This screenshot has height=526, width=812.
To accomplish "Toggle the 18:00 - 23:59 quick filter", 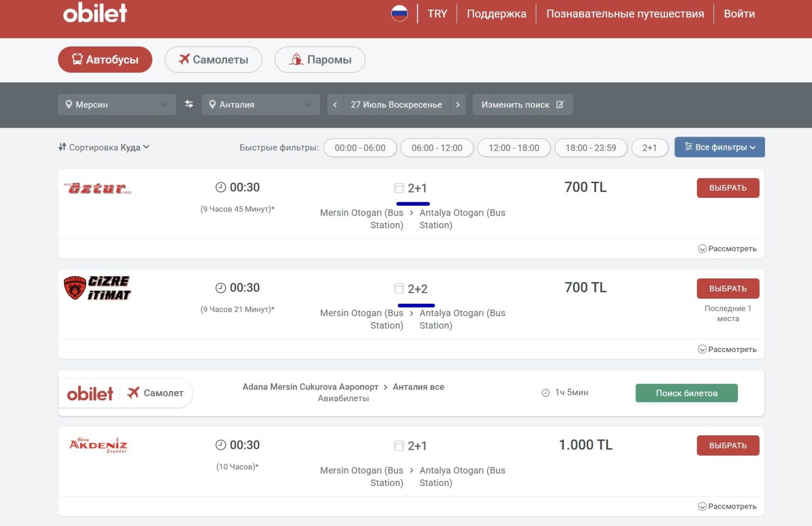I will [x=591, y=148].
